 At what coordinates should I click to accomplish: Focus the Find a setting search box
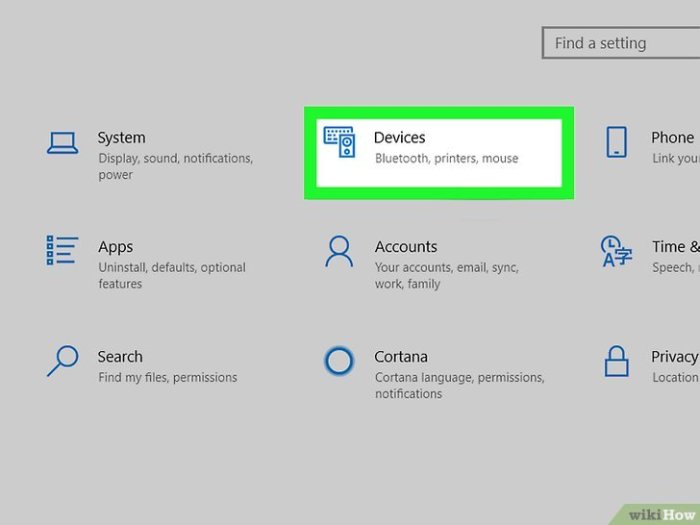tap(621, 43)
